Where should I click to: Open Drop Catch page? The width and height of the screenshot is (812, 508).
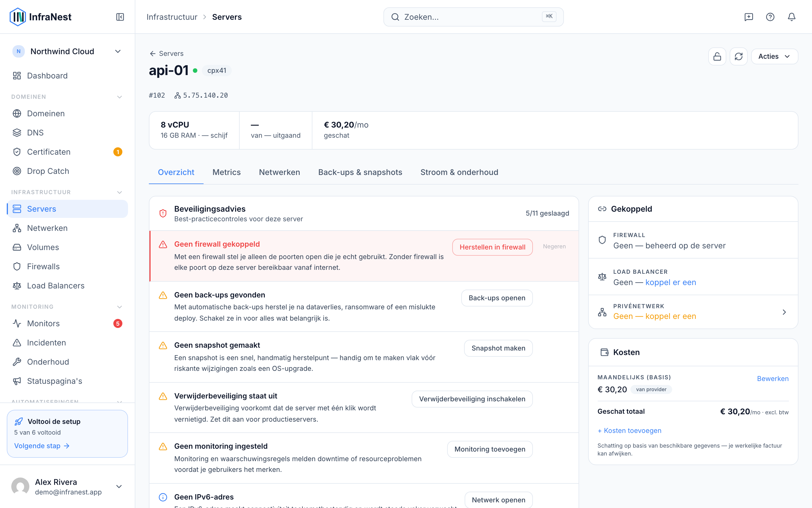(x=67, y=171)
